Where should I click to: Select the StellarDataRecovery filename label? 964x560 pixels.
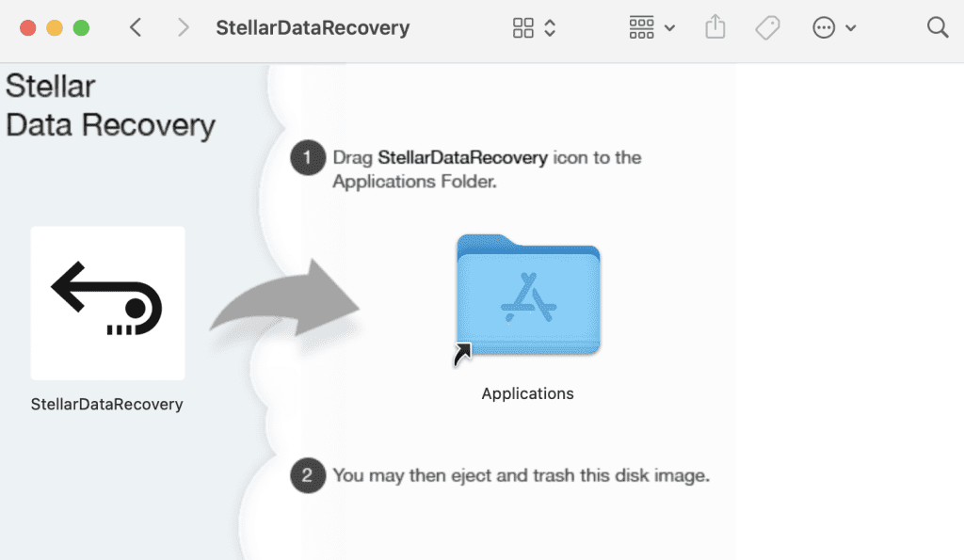pyautogui.click(x=107, y=404)
